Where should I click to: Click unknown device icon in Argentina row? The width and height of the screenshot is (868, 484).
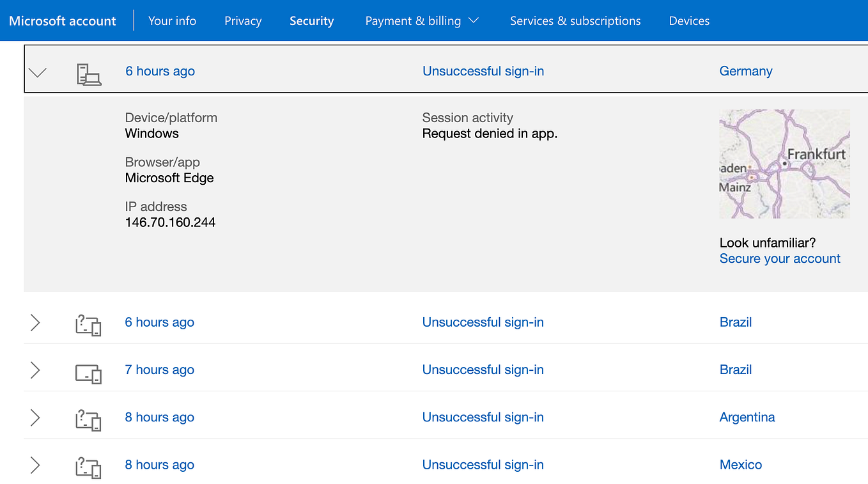[88, 420]
